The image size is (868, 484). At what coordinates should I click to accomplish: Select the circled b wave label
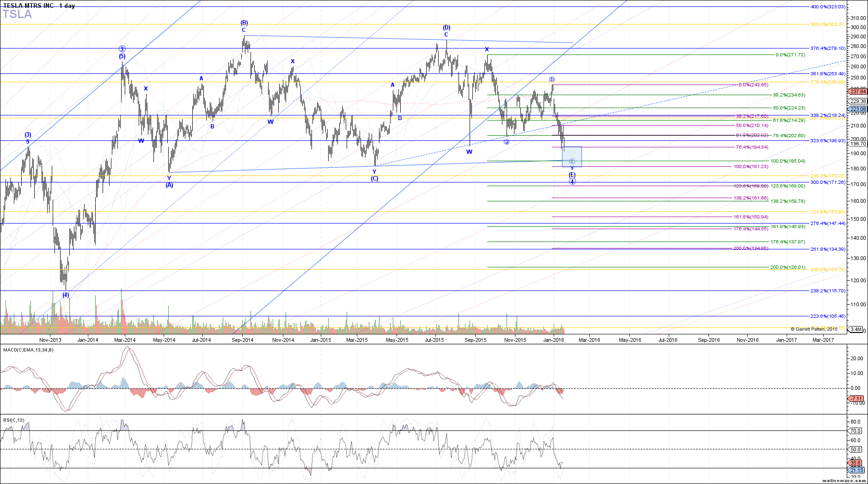pos(552,79)
